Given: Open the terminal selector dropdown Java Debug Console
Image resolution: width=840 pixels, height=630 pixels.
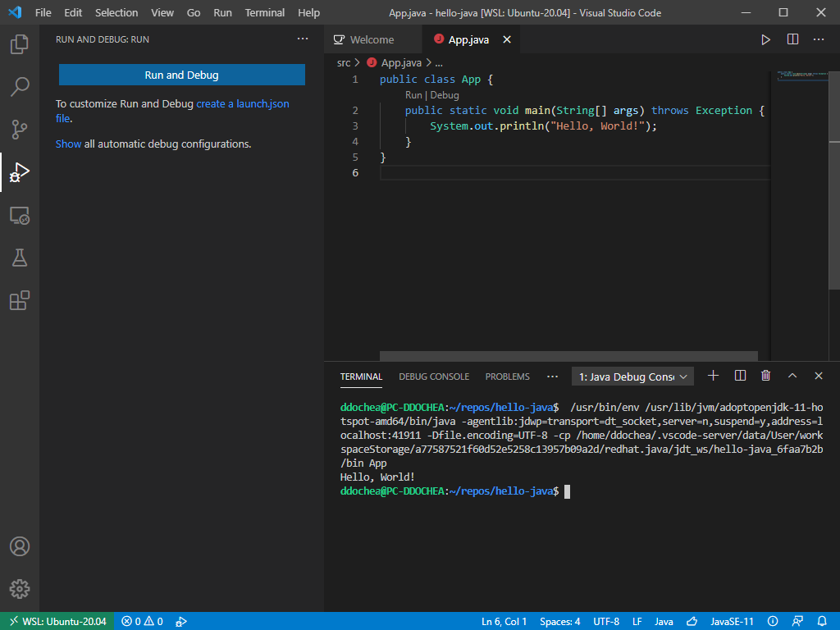Looking at the screenshot, I should pyautogui.click(x=632, y=377).
